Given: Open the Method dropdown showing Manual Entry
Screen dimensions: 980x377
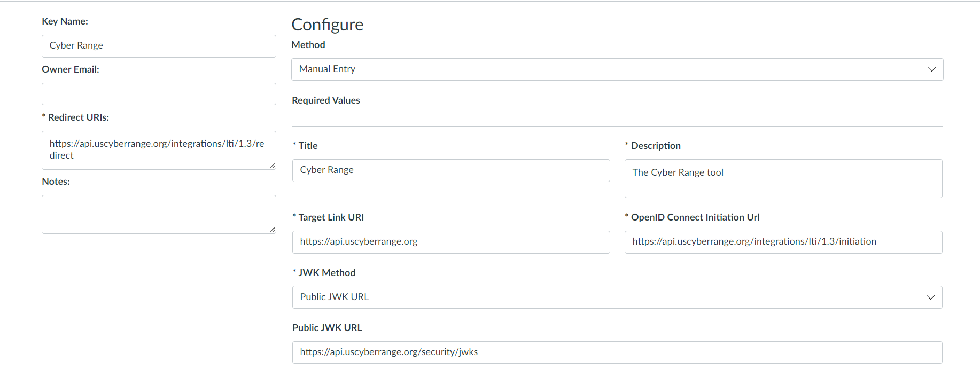Looking at the screenshot, I should pos(617,69).
